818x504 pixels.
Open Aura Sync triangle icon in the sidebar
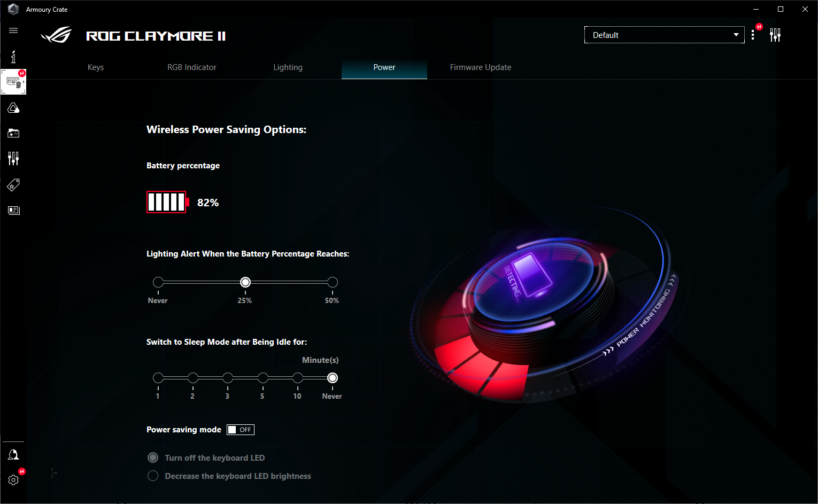(x=13, y=108)
